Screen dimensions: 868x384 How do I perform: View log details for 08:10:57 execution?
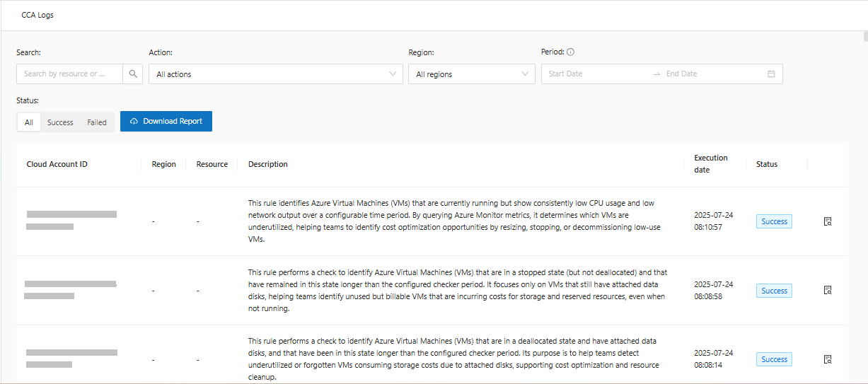coord(827,221)
